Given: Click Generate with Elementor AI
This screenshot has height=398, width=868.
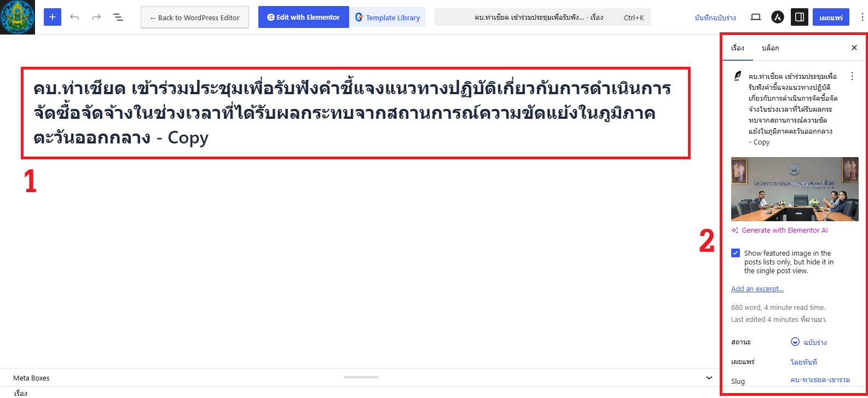Looking at the screenshot, I should pyautogui.click(x=780, y=230).
